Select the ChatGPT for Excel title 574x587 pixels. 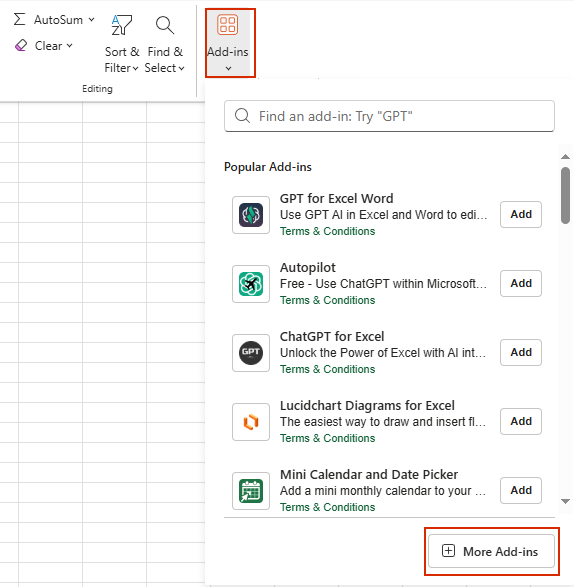[332, 337]
